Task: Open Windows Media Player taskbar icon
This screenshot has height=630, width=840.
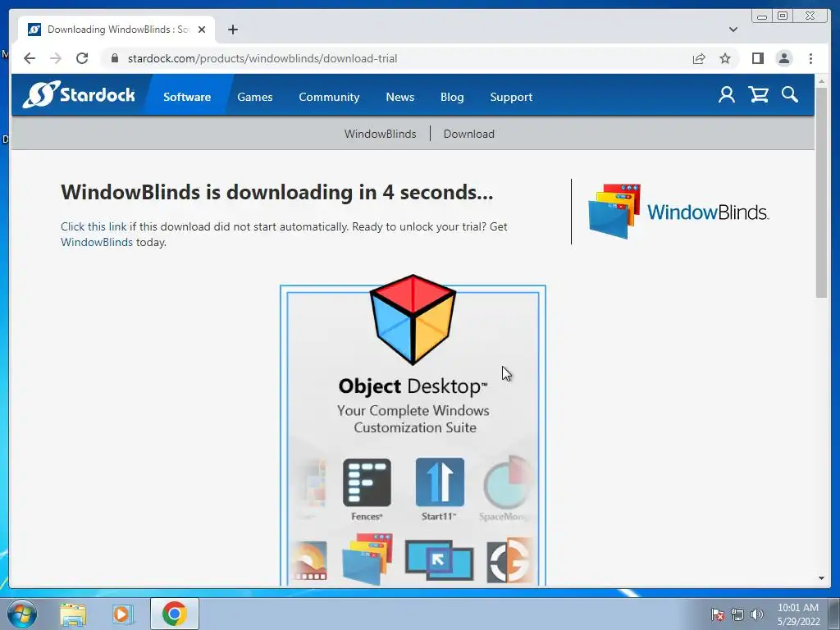Action: (123, 614)
